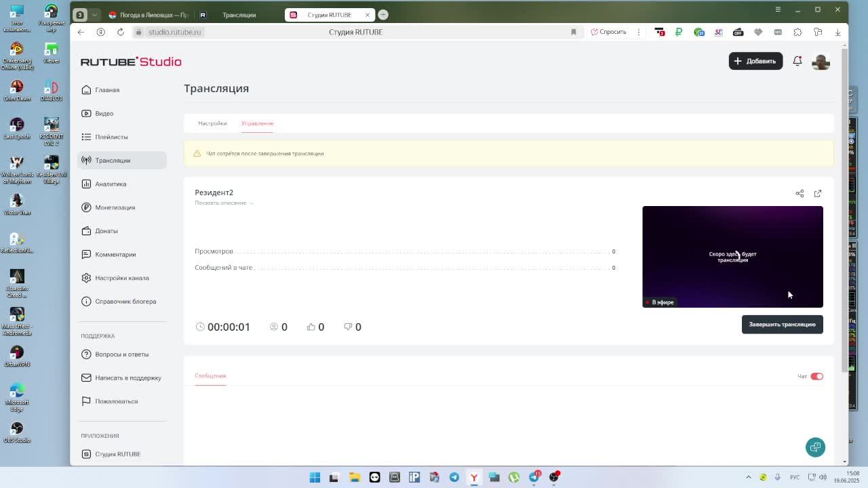Screen dimensions: 868x488
Task: Open a new browser tab
Action: coord(383,15)
